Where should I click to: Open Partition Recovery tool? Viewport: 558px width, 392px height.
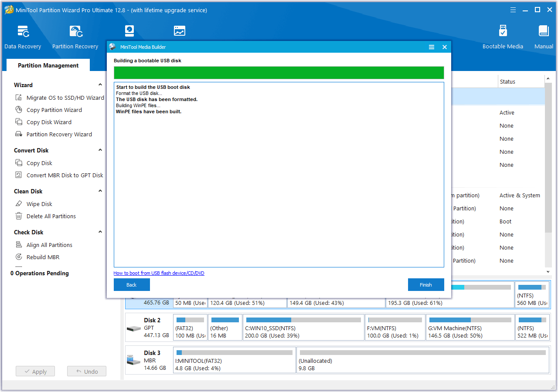75,37
